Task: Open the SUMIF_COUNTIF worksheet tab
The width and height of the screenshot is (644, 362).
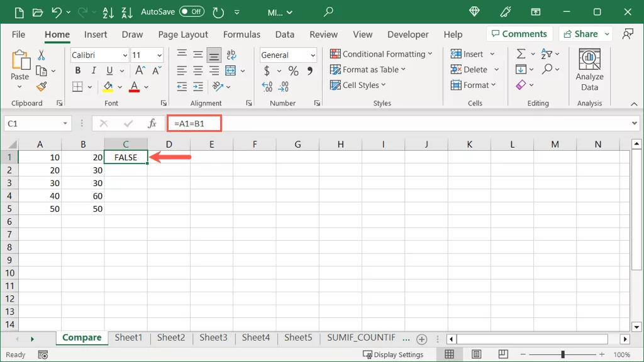Action: pyautogui.click(x=361, y=337)
